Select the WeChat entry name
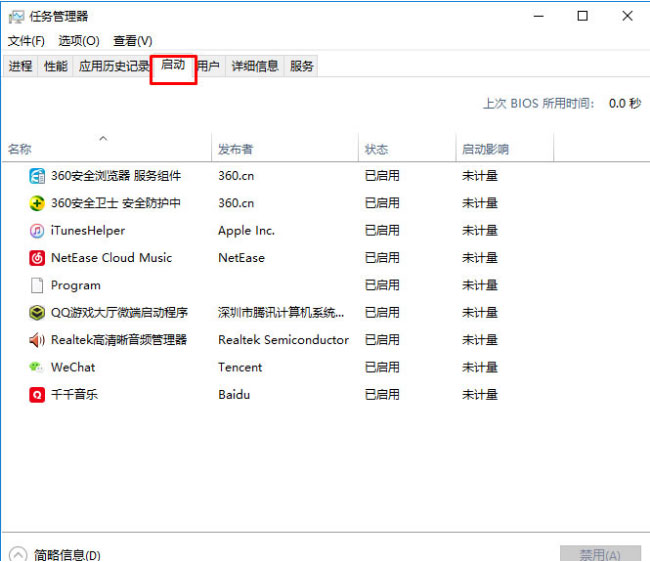 [x=73, y=367]
